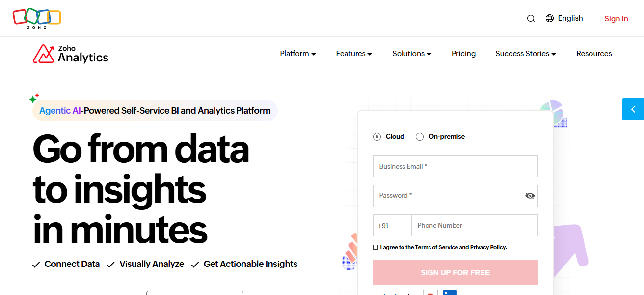The height and width of the screenshot is (295, 644).
Task: Open search using the magnifier icon
Action: pos(531,18)
